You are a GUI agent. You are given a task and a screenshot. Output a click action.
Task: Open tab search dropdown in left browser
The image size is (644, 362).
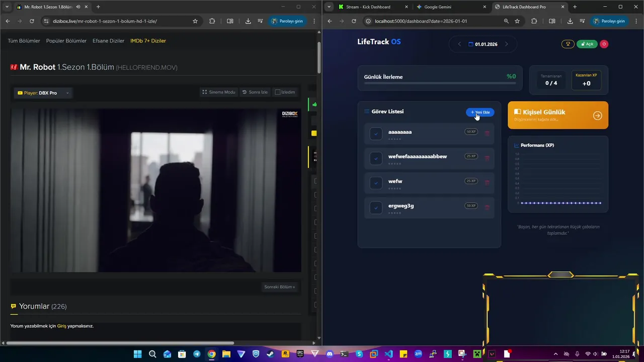coord(7,7)
